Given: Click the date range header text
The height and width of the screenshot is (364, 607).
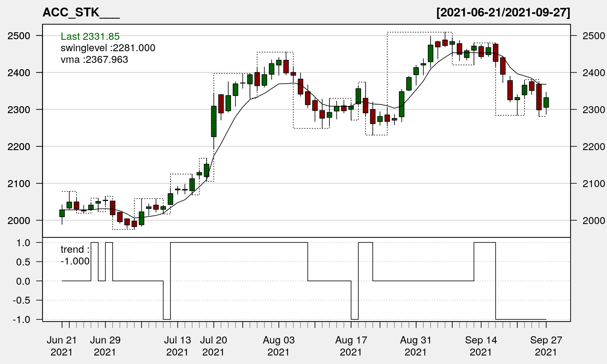Looking at the screenshot, I should (x=503, y=13).
